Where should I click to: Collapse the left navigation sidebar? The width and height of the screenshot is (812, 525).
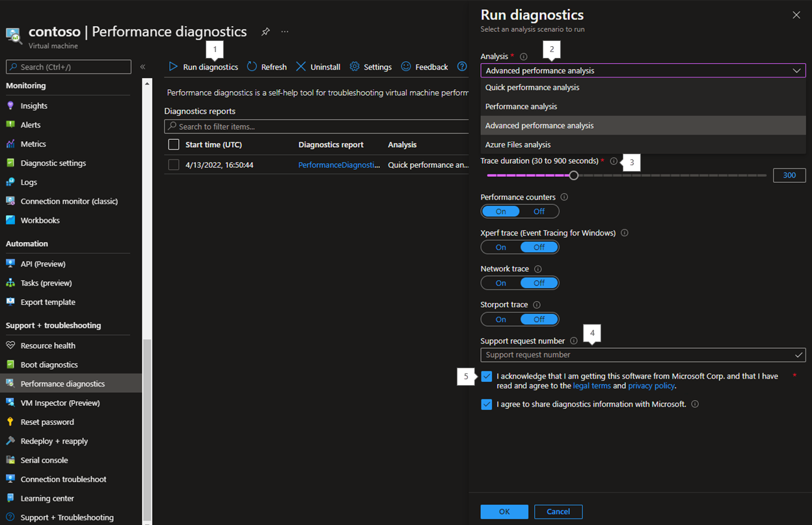pyautogui.click(x=142, y=67)
